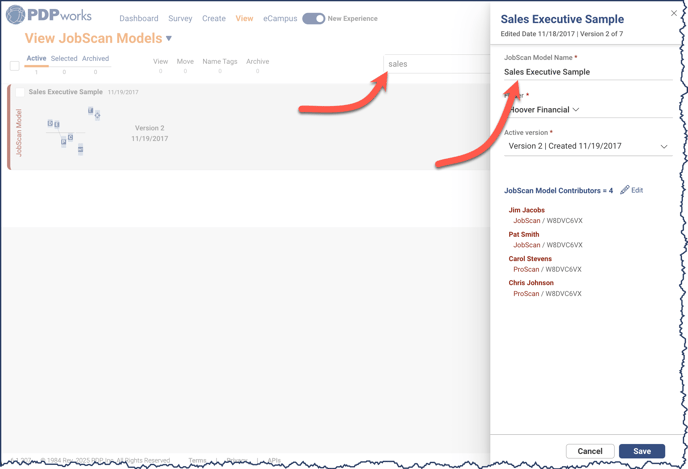
Task: Open the Survey menu
Action: pos(180,18)
